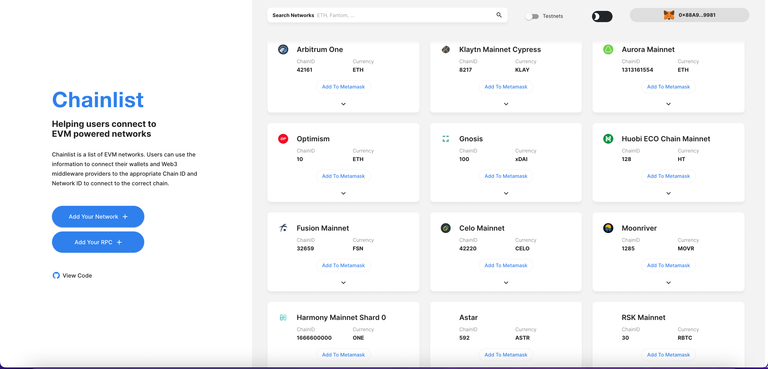768x369 pixels.
Task: Click Celo Mainnet chain ID 42220
Action: point(468,248)
